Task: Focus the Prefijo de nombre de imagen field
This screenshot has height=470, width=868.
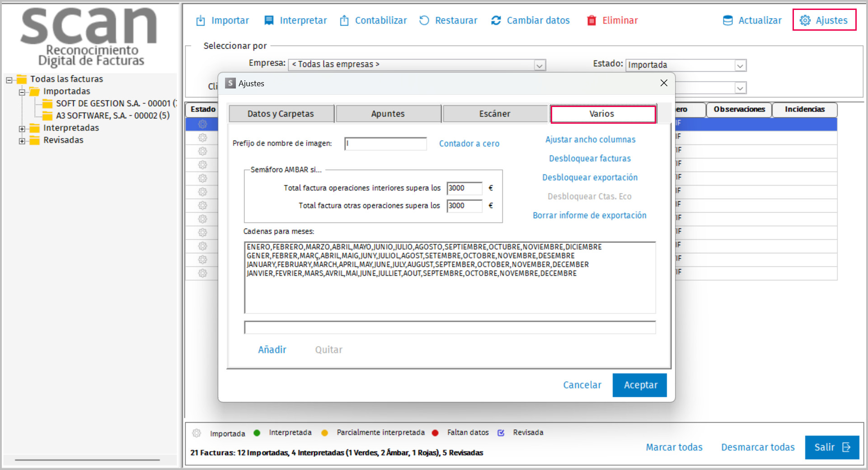Action: click(x=385, y=144)
